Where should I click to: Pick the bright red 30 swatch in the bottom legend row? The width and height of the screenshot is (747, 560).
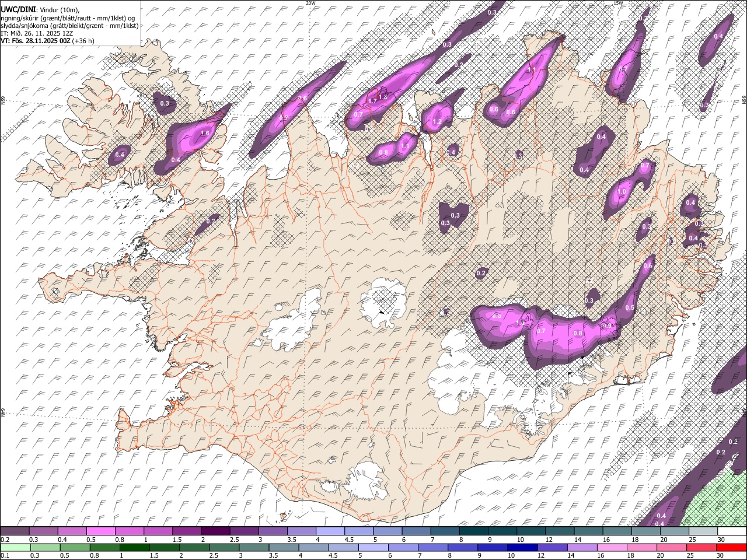pos(732,547)
